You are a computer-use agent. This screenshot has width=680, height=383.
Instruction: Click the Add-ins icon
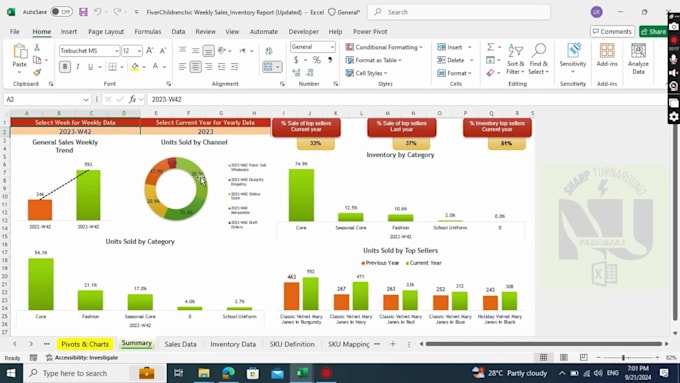pyautogui.click(x=607, y=51)
